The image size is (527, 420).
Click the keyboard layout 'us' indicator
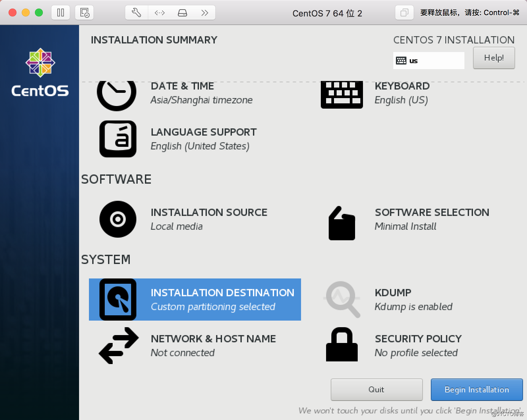point(429,61)
